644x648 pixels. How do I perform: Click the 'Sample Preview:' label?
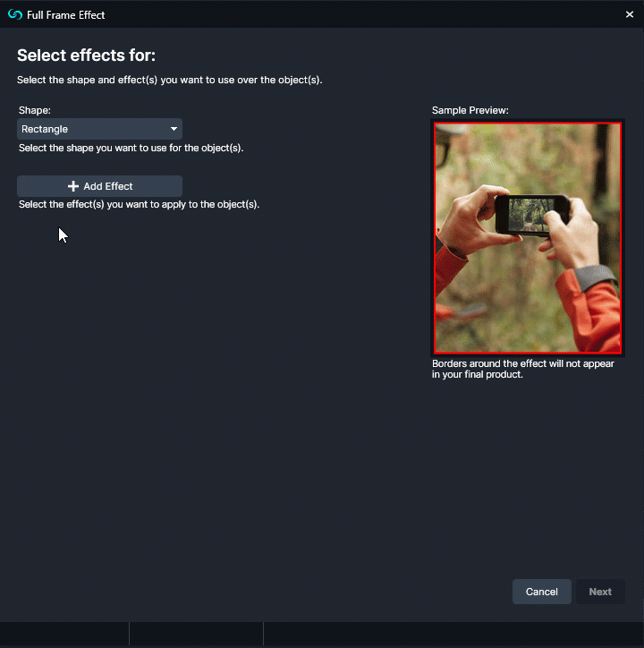pyautogui.click(x=470, y=110)
